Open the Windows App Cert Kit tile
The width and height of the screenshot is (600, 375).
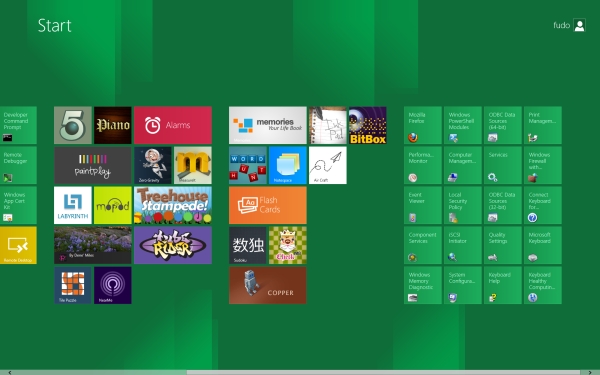click(18, 205)
